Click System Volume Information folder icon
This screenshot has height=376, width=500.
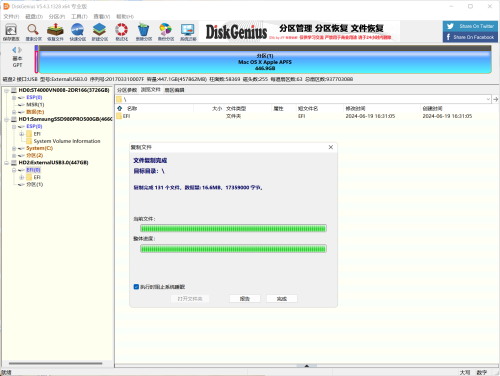pyautogui.click(x=29, y=141)
